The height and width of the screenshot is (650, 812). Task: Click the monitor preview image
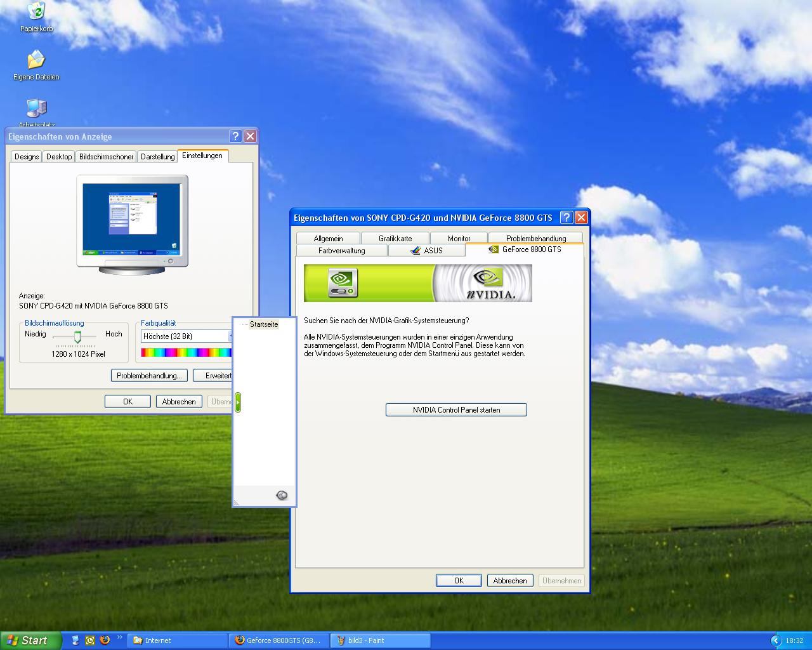[133, 225]
